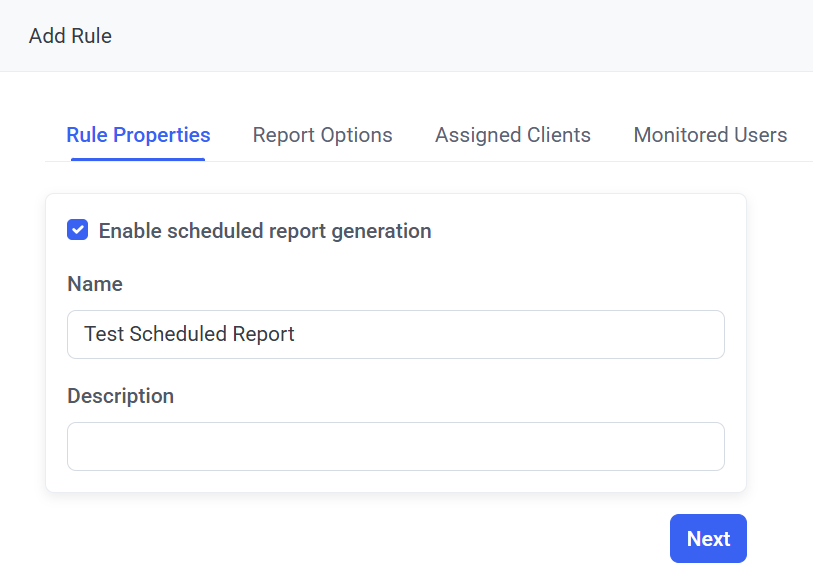Viewport: 813px width, 587px height.
Task: Select the Rule Properties tab
Action: 138,135
